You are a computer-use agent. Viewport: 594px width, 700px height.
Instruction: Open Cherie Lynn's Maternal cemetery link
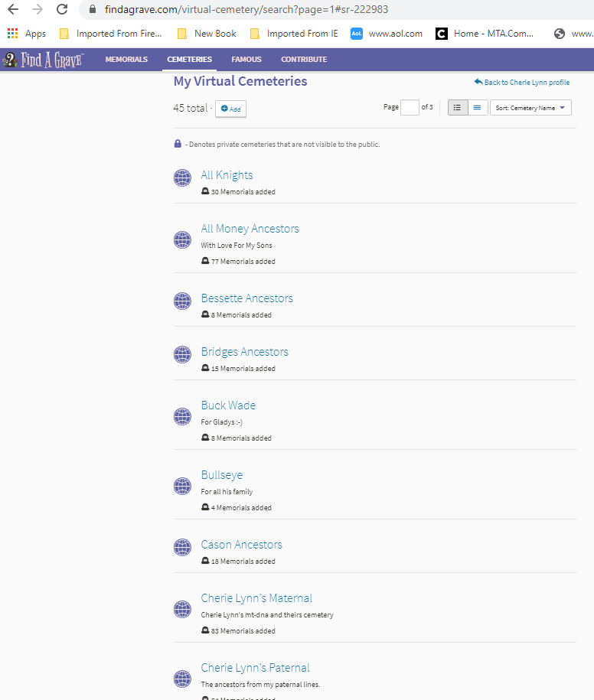point(256,598)
